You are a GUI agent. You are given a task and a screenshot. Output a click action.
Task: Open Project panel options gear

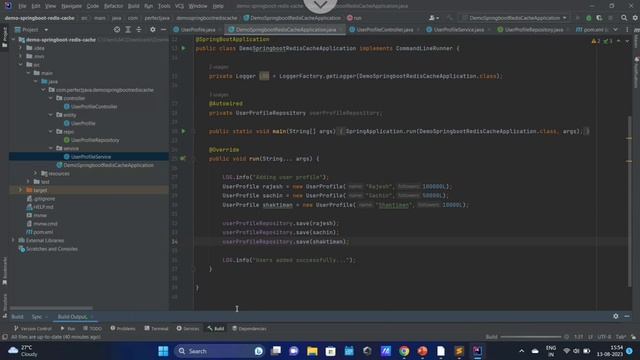(x=153, y=30)
